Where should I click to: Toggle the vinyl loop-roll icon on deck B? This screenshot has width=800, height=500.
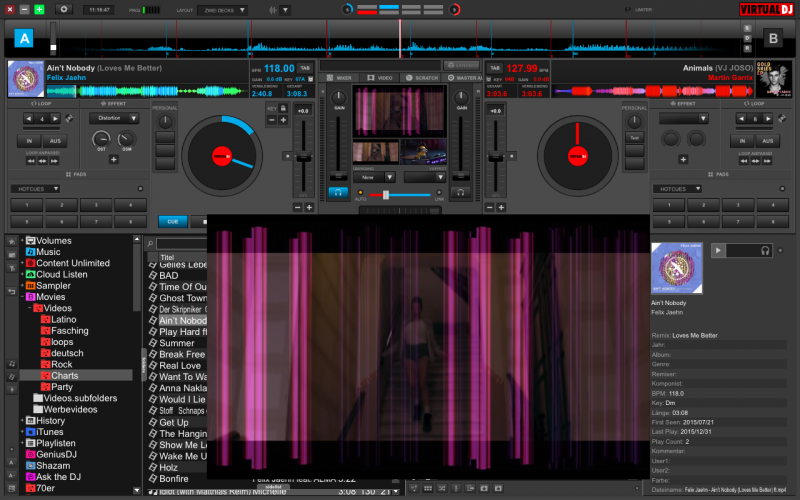[782, 118]
